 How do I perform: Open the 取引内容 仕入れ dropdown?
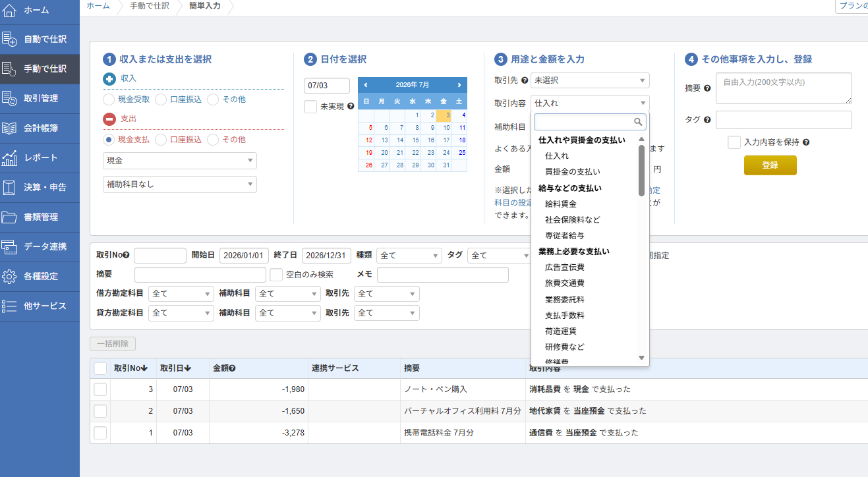coord(590,103)
